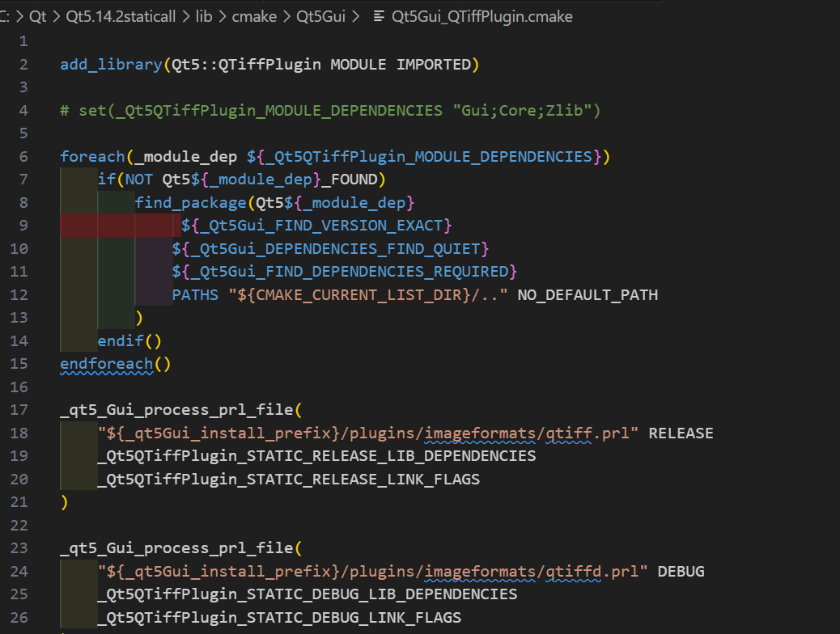Open the Qt5Gui_QTiffPlugin.cmake breadcrumb file name
The width and height of the screenshot is (840, 634).
click(482, 17)
